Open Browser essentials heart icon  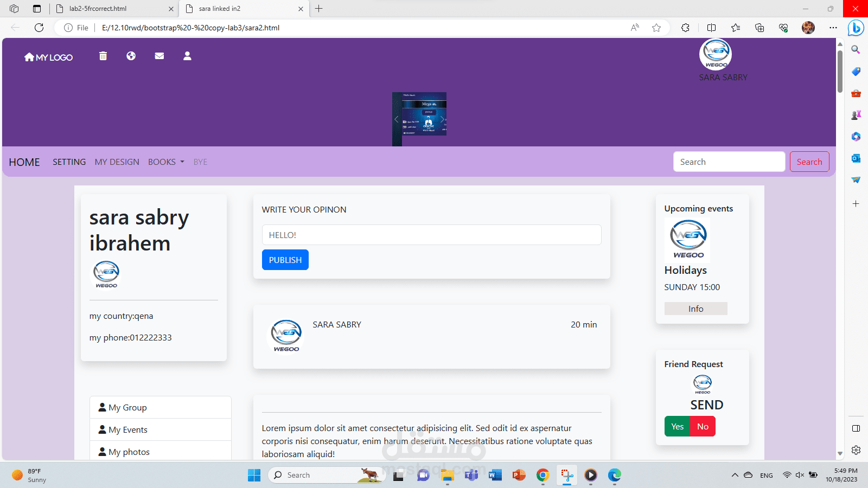783,28
